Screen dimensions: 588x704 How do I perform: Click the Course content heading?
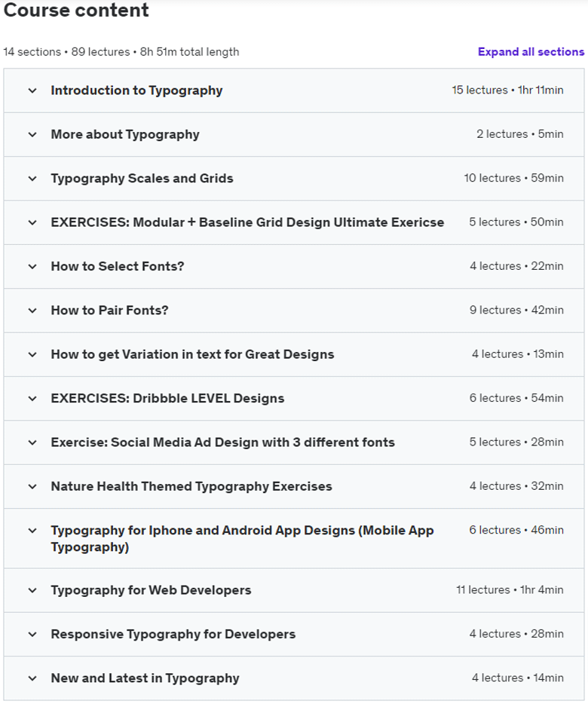(x=76, y=11)
